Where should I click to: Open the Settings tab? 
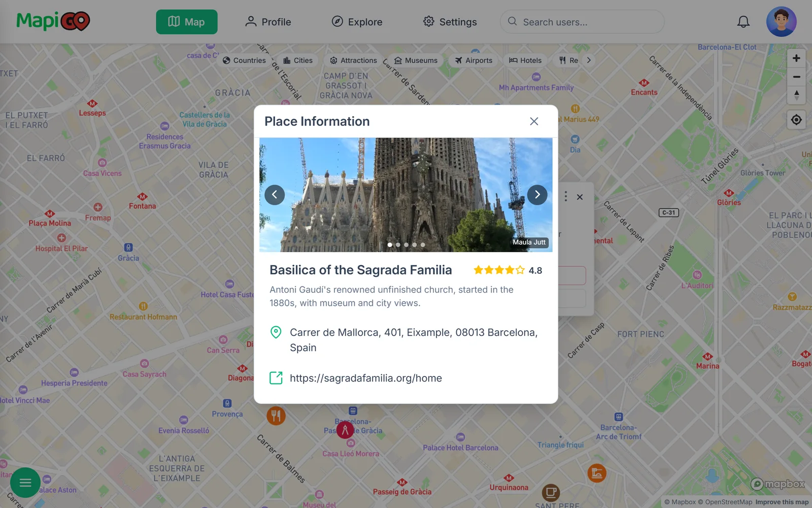(450, 22)
